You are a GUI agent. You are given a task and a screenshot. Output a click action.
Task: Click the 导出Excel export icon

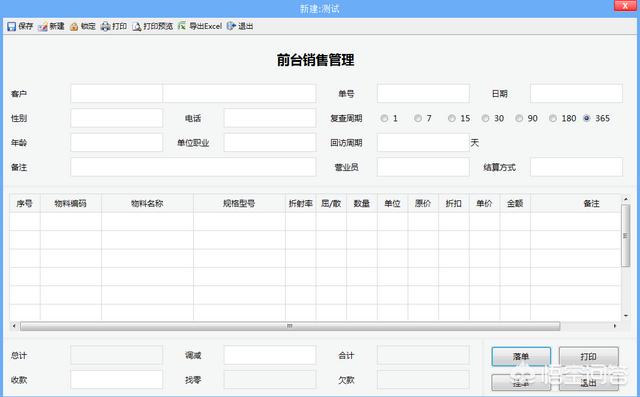[x=182, y=27]
